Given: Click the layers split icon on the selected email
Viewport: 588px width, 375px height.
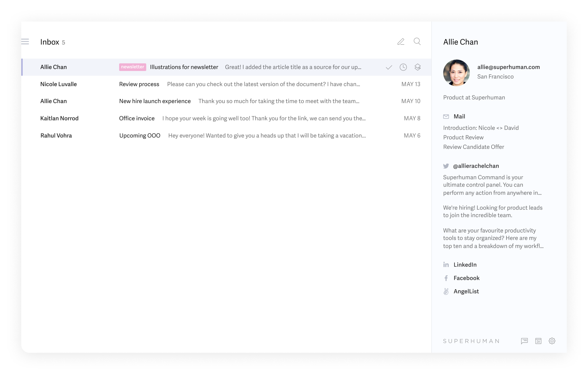Looking at the screenshot, I should [x=417, y=67].
